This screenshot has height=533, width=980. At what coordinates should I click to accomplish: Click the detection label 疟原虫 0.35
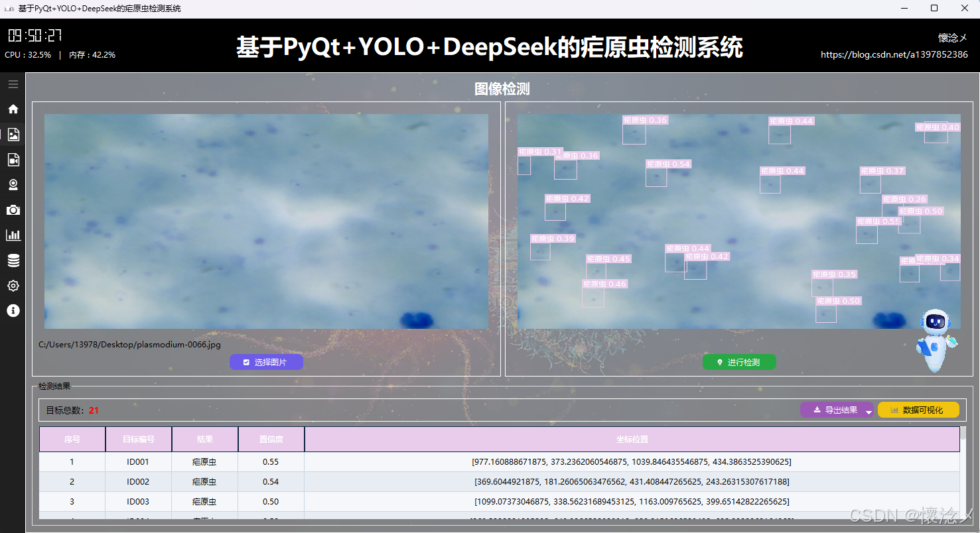835,274
